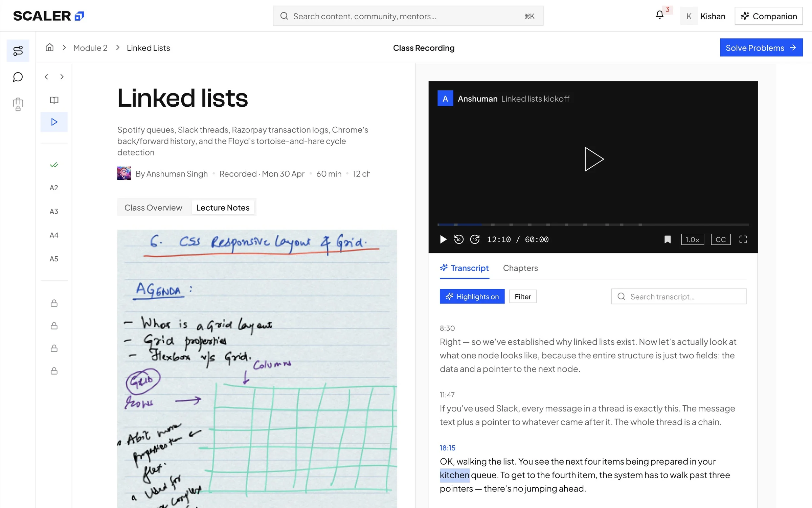Screen dimensions: 812x508
Task: Select the play recording icon in rail
Action: pos(54,122)
